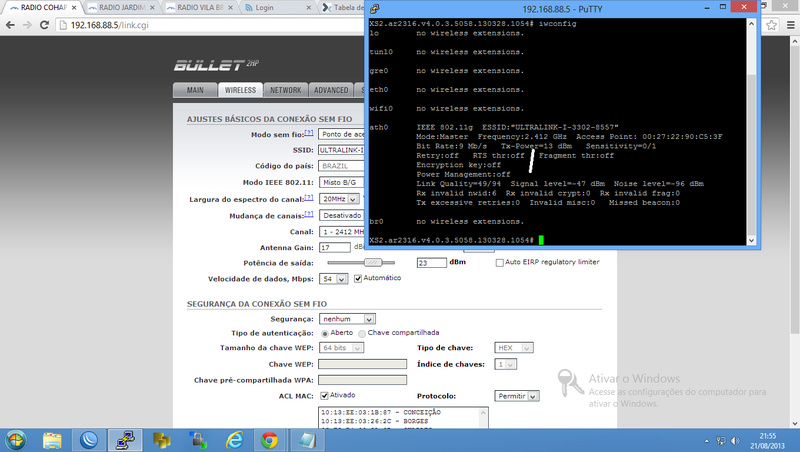Open Protocolo Permitir dropdown
The width and height of the screenshot is (800, 452).
click(517, 396)
